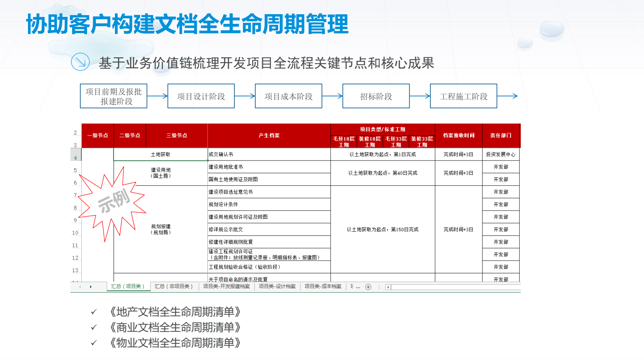
Task: Select the 一级节点 header cell
Action: [x=98, y=136]
